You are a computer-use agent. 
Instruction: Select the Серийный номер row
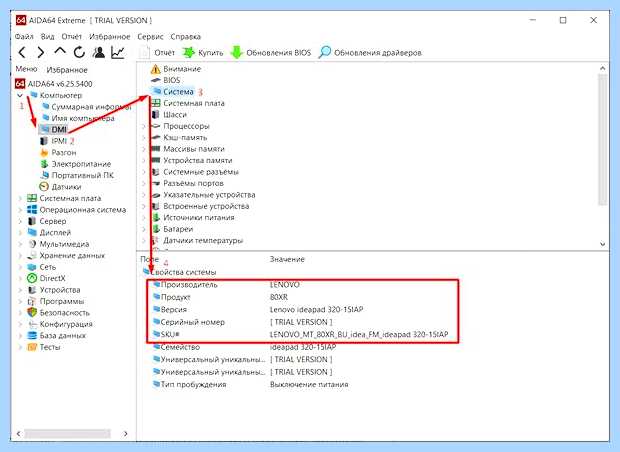point(302,322)
